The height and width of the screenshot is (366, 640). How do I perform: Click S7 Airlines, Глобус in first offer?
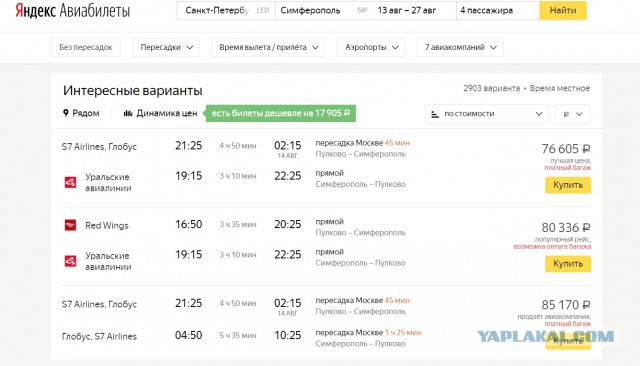(x=99, y=147)
